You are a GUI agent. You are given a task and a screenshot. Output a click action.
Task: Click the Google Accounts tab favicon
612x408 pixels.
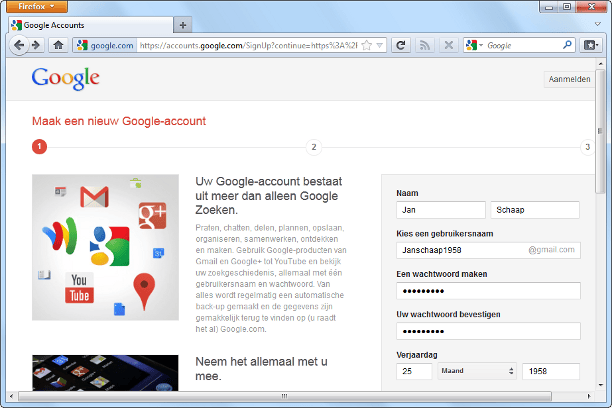pyautogui.click(x=16, y=25)
